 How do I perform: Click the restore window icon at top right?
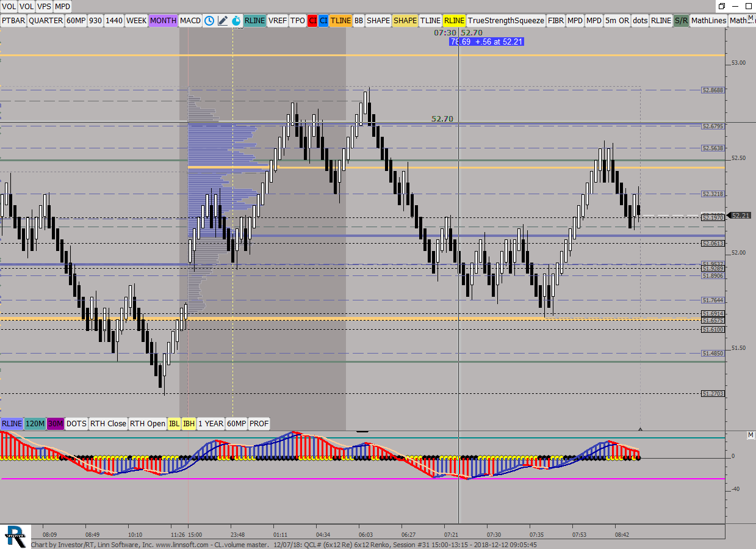click(x=722, y=6)
